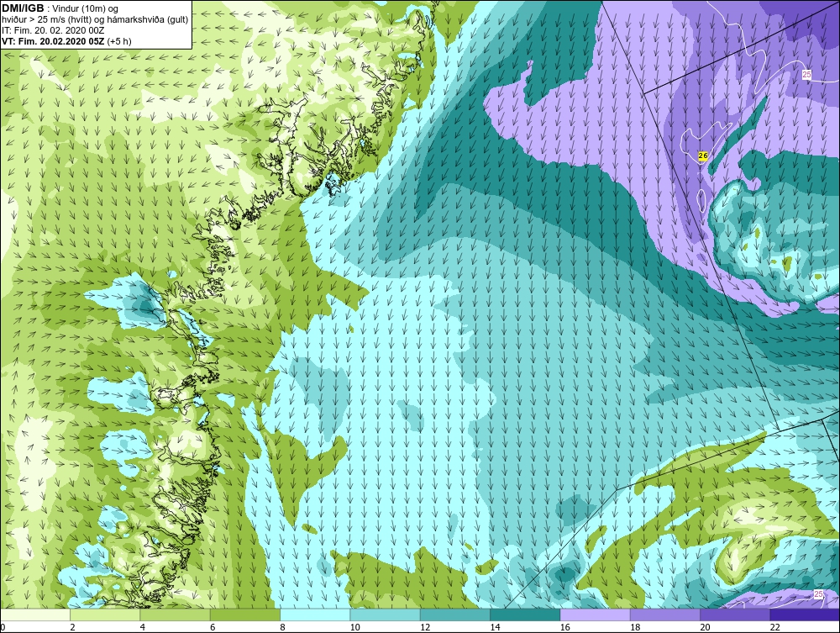Click the 'VT: Fim. 20.02.2020 05Z (+5 h)' line
The image size is (840, 633).
[x=66, y=41]
